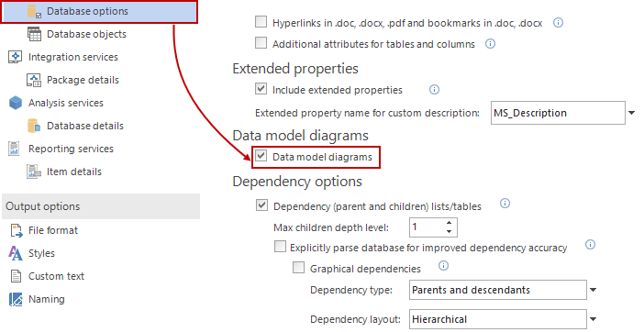Open Styles output options
Screen dimensions: 644x332
pyautogui.click(x=41, y=254)
